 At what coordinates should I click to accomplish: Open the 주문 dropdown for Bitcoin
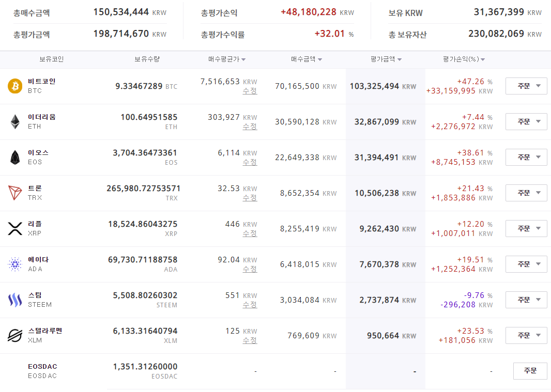[526, 86]
